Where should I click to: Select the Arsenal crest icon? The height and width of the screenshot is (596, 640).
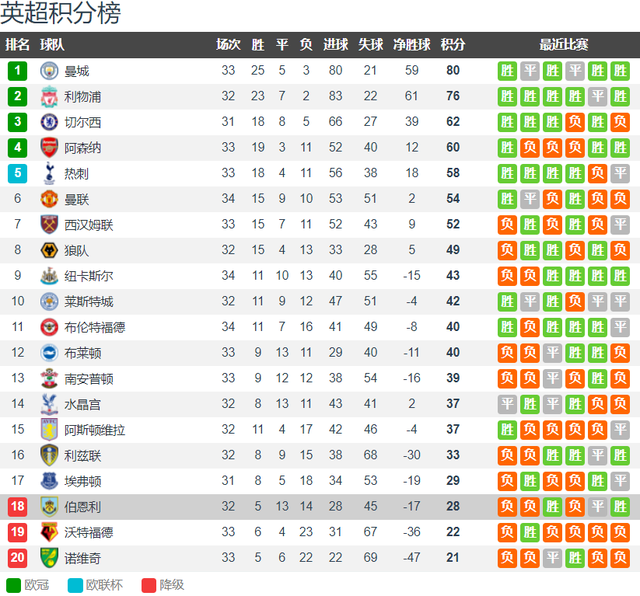49,148
